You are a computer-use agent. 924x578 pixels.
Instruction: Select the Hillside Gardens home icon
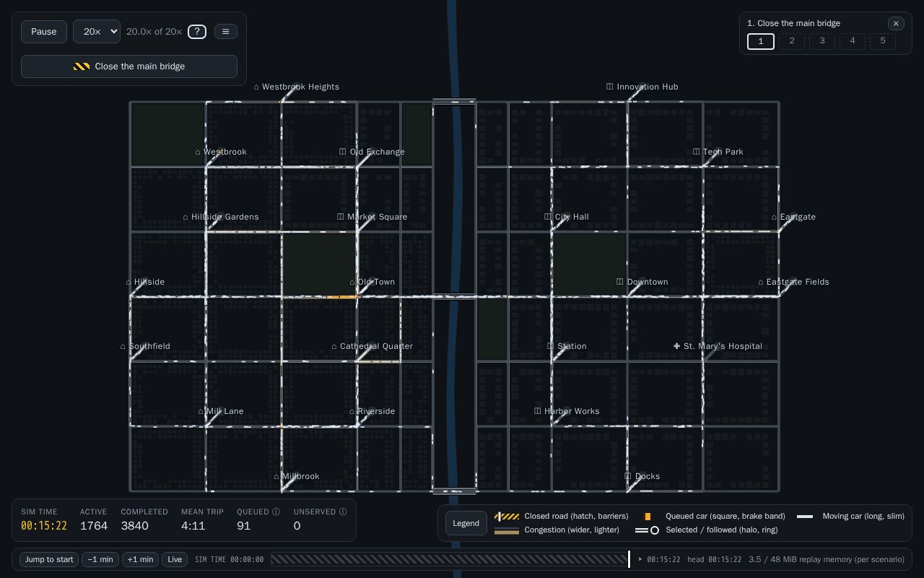pyautogui.click(x=186, y=217)
